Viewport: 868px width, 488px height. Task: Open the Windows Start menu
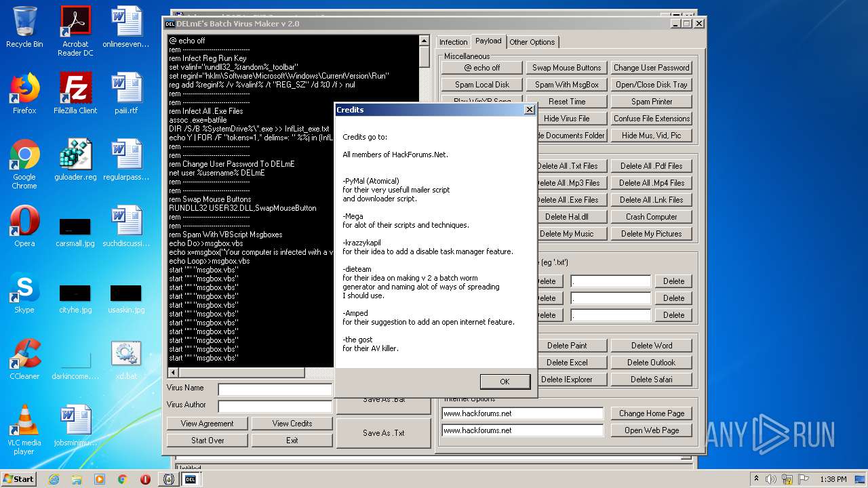click(x=19, y=479)
